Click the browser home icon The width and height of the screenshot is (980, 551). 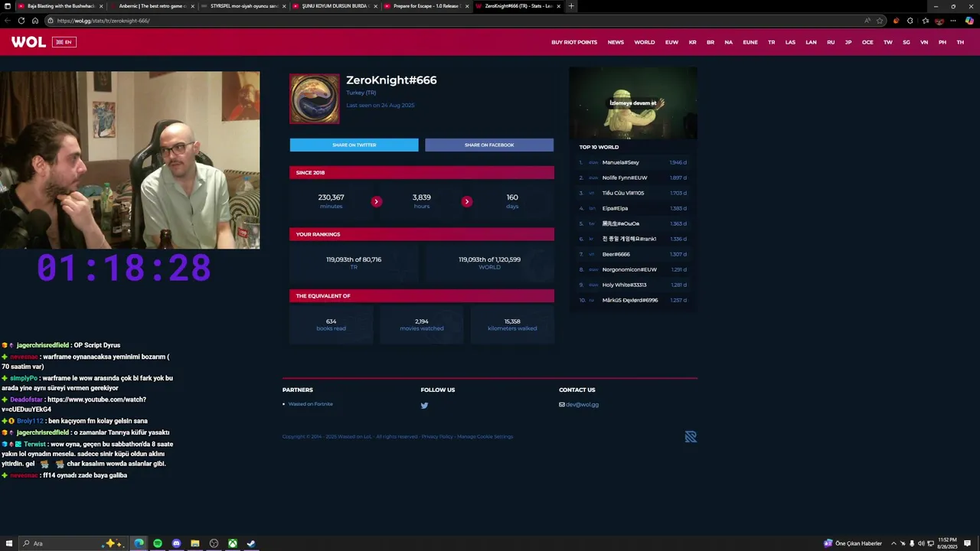click(x=35, y=21)
